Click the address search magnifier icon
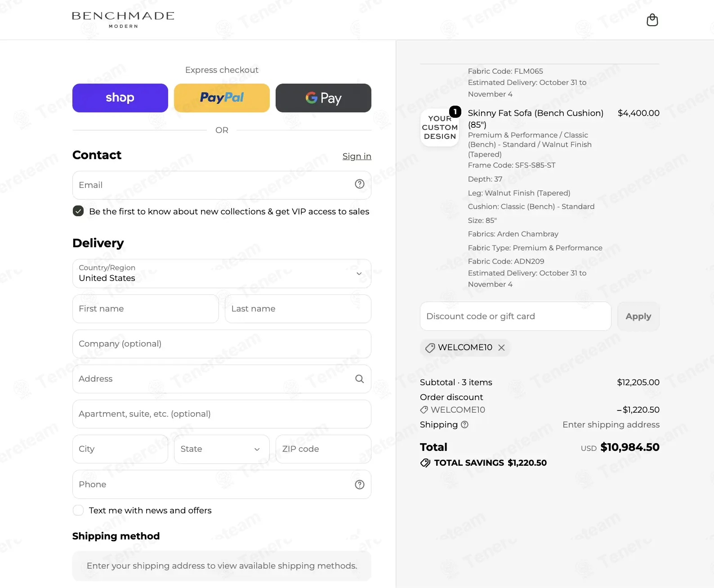714x588 pixels. (360, 379)
